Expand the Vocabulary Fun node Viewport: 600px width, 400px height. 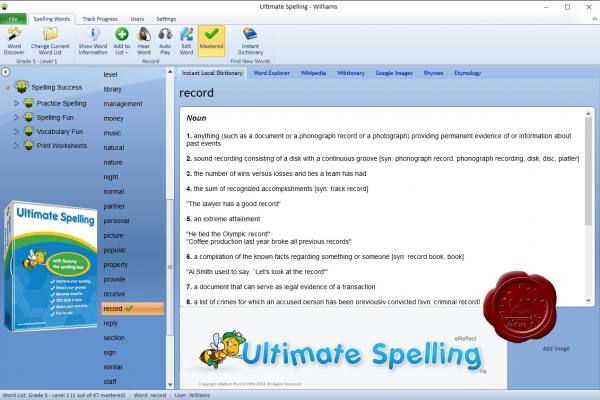tap(16, 132)
